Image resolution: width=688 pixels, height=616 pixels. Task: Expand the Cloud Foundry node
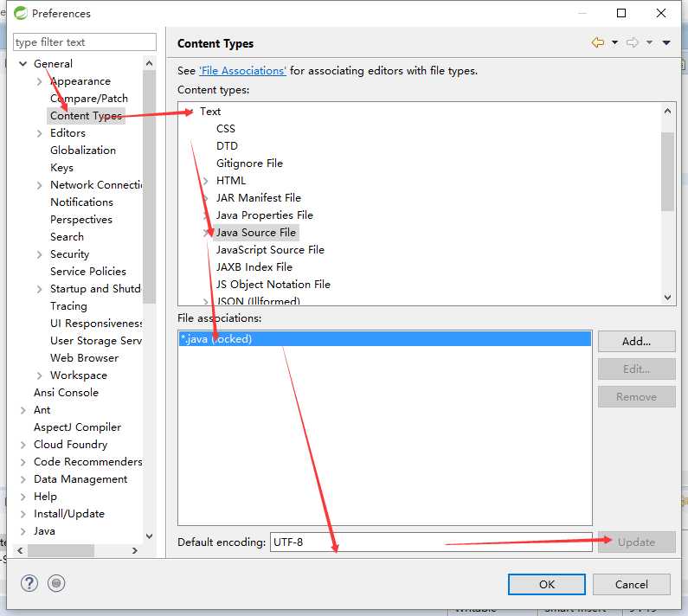(x=23, y=445)
